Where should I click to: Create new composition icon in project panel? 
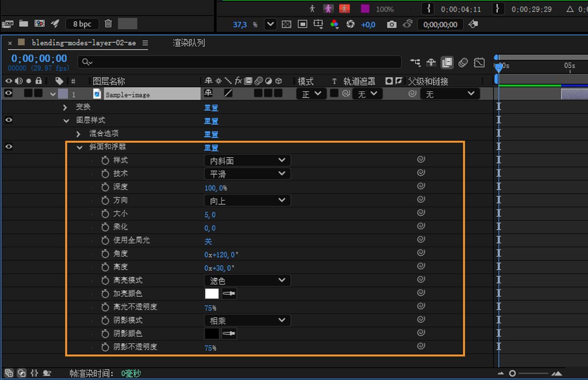40,24
